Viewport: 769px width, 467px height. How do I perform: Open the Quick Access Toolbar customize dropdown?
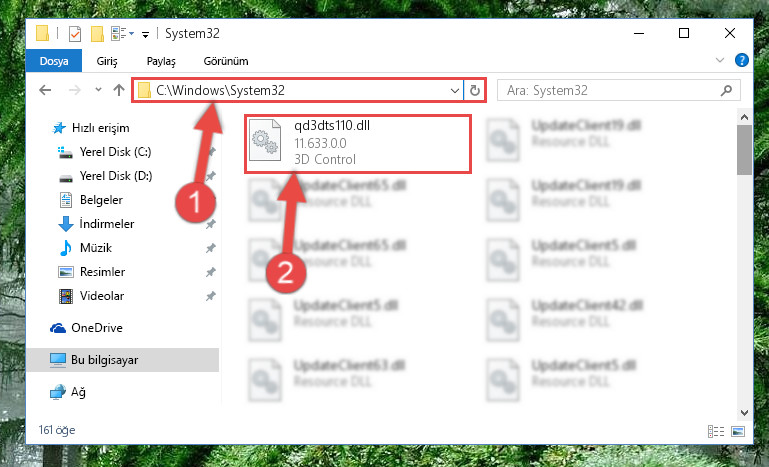point(145,34)
